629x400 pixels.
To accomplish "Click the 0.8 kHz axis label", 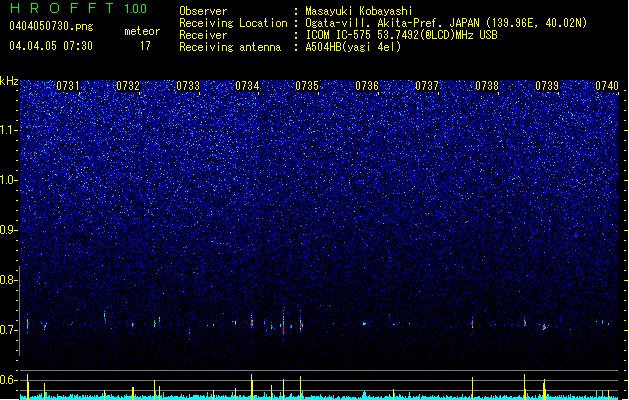I will coord(9,280).
